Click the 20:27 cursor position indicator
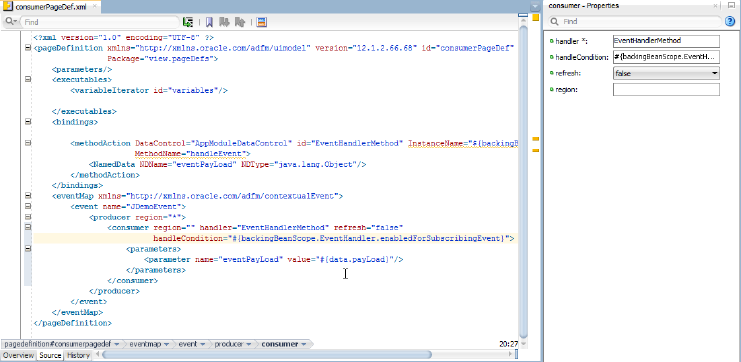The height and width of the screenshot is (362, 741). click(508, 345)
